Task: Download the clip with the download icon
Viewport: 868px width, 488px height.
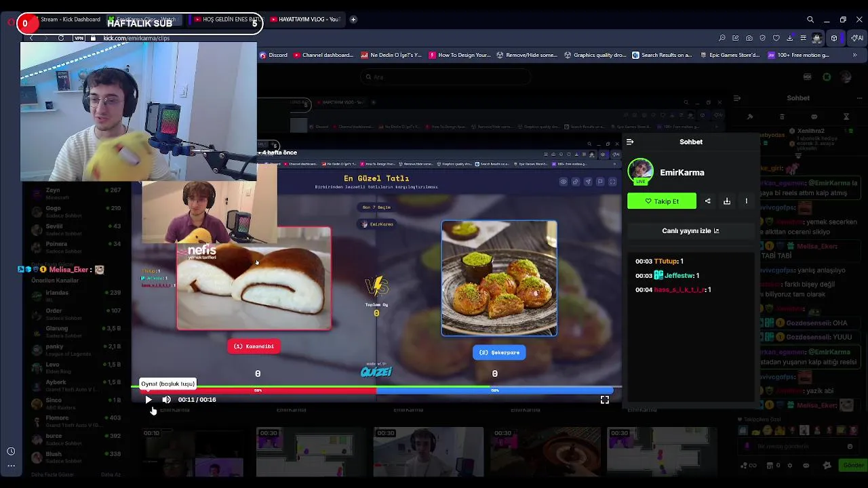Action: [x=727, y=201]
